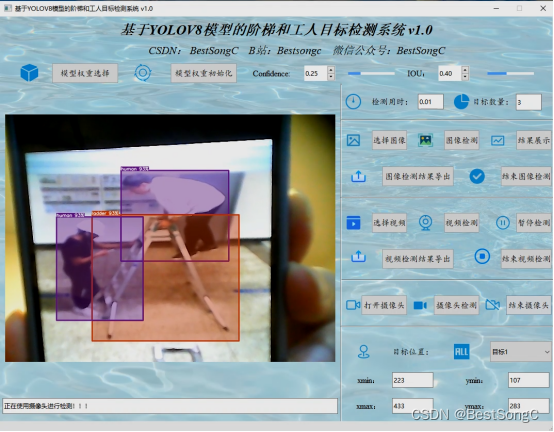The width and height of the screenshot is (554, 432).
Task: Click the stop record circle icon
Action: click(x=482, y=256)
